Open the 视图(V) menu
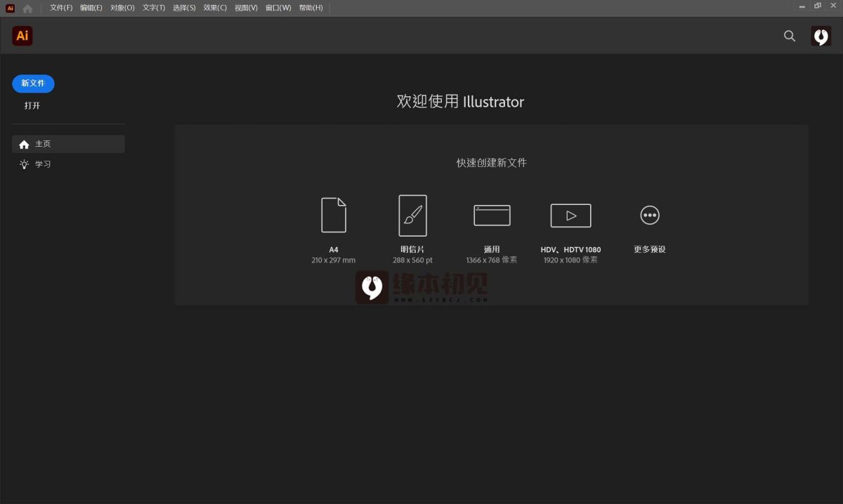 click(246, 8)
